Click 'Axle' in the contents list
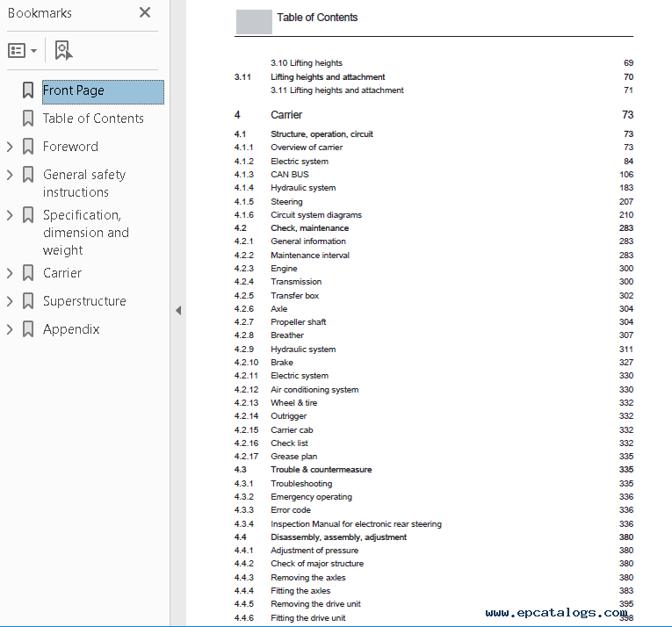The image size is (672, 627). pyautogui.click(x=279, y=308)
